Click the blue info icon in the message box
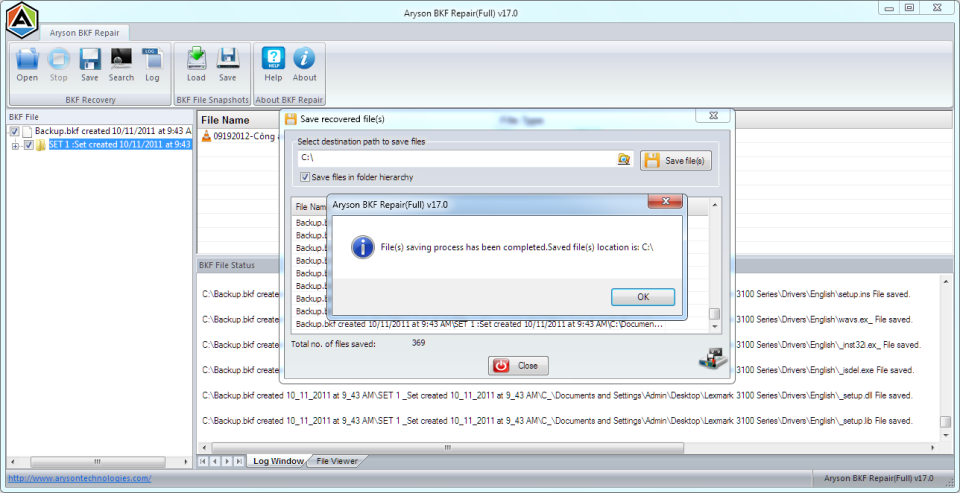Image resolution: width=960 pixels, height=493 pixels. tap(363, 247)
